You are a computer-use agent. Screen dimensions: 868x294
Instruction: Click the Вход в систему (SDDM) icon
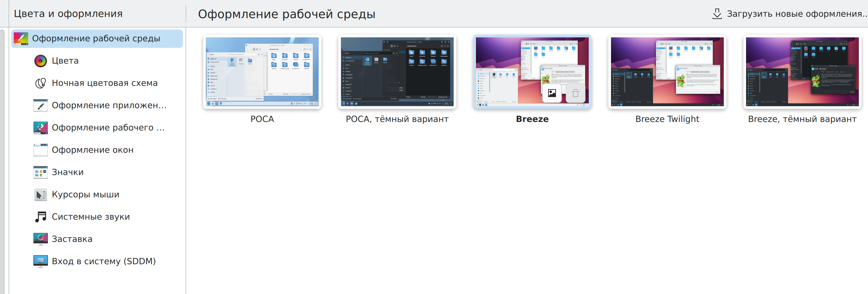(x=40, y=261)
